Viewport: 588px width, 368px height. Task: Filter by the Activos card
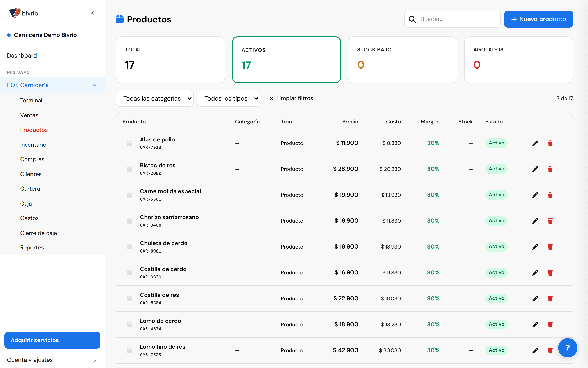(287, 60)
